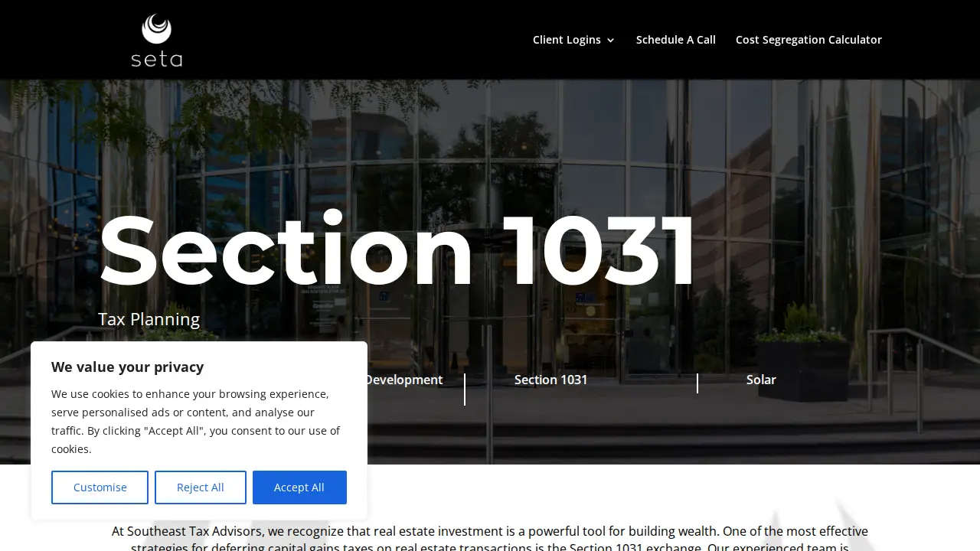The width and height of the screenshot is (980, 551).
Task: Open the Client Logins menu item
Action: coord(567,40)
